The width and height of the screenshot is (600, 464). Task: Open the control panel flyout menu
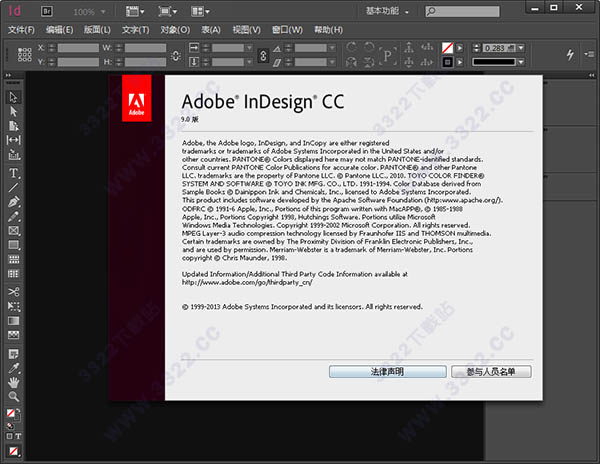pos(589,54)
